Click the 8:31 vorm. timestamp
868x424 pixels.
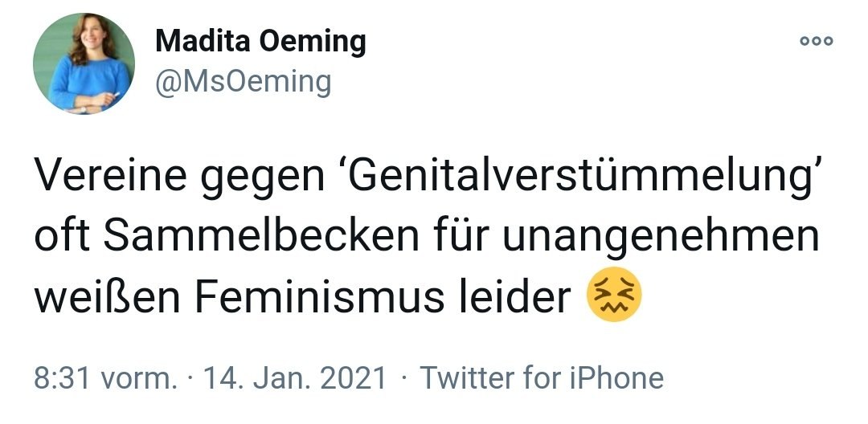[x=104, y=377]
